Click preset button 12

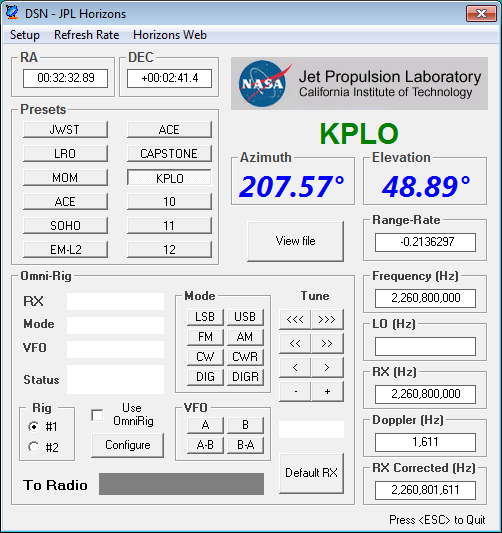[x=169, y=250]
